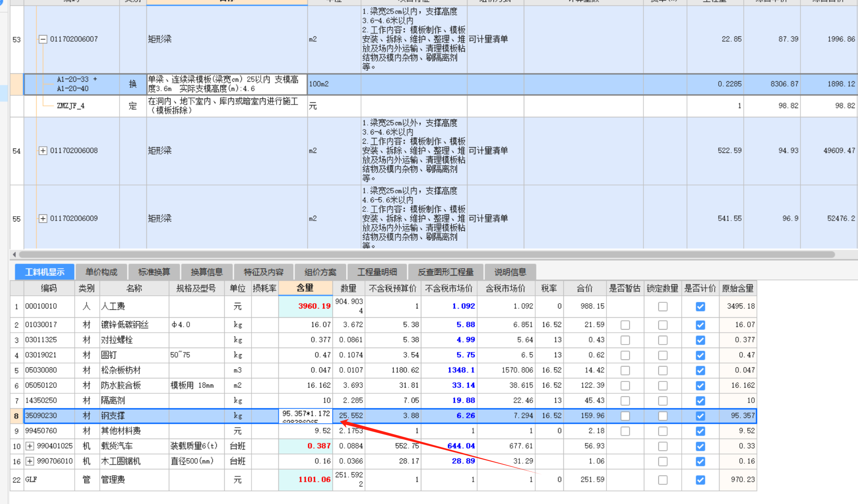Screen dimensions: 858x504
Task: Click the quantity 541.55 in row 55
Action: (x=729, y=218)
